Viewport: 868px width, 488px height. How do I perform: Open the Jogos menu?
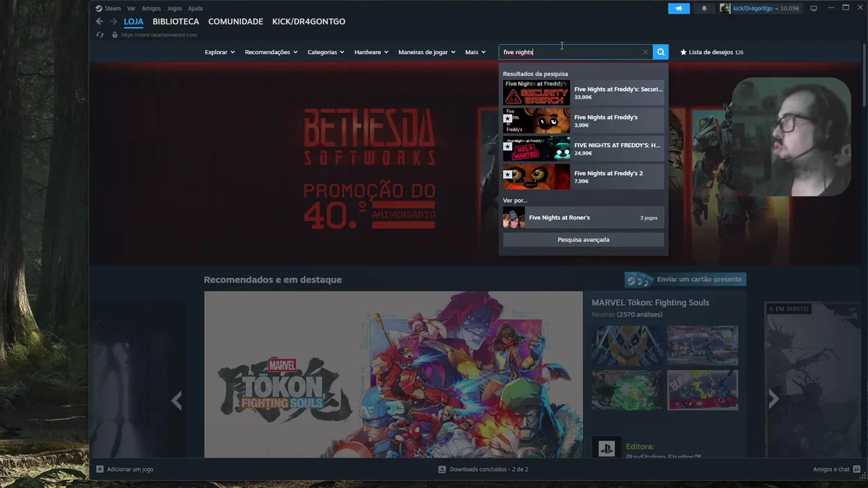click(x=174, y=8)
